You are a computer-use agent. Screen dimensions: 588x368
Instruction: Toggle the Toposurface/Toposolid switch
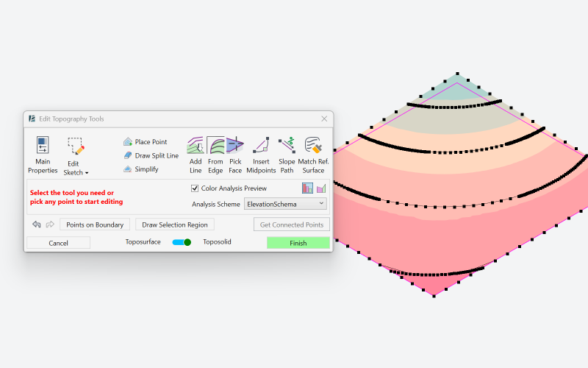pyautogui.click(x=182, y=242)
